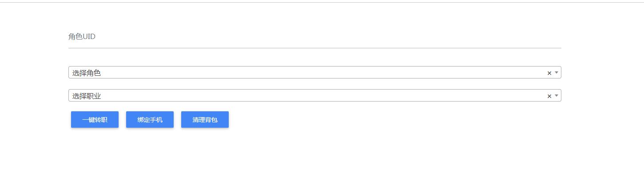Click the 选择角色 dropdown arrow
Viewport: 644px width, 196px height.
(556, 72)
